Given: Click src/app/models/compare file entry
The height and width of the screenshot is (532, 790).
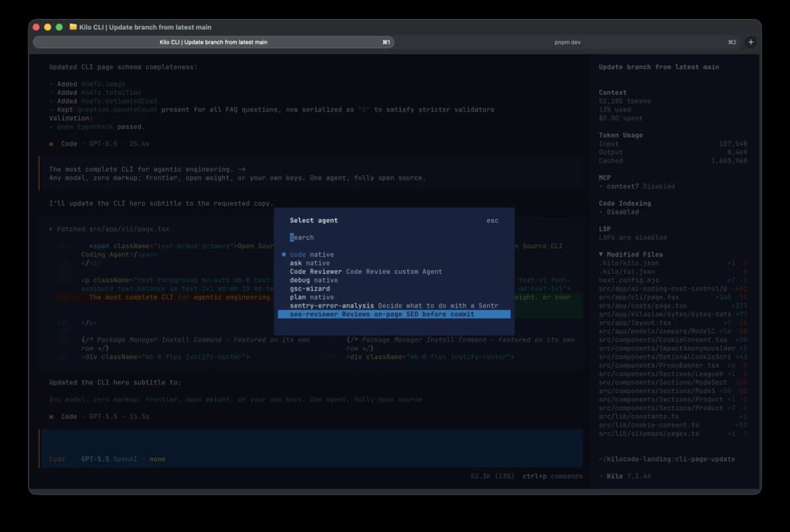Looking at the screenshot, I should pyautogui.click(x=673, y=331).
